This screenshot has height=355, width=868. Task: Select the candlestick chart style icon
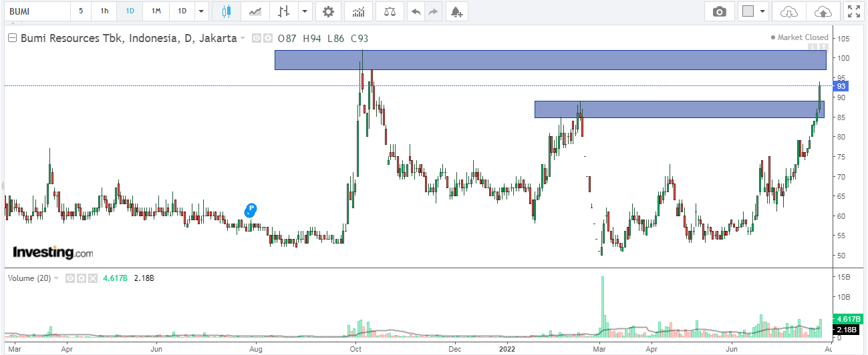[x=227, y=11]
